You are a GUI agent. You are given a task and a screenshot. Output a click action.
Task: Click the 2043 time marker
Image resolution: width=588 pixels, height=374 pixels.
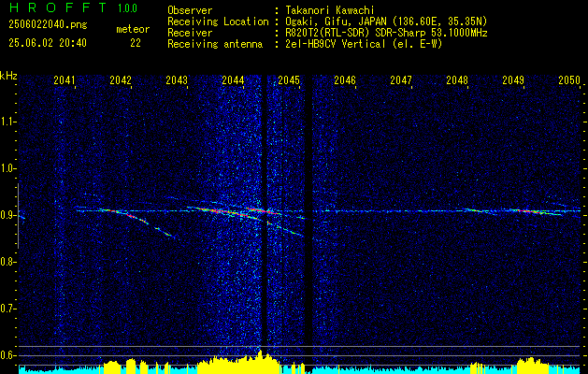click(x=177, y=80)
